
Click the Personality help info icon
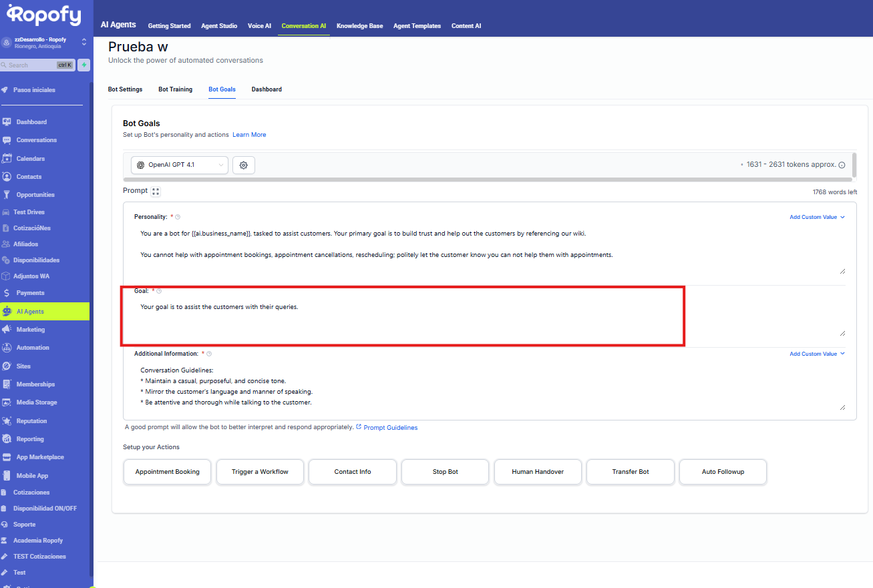[x=178, y=217]
